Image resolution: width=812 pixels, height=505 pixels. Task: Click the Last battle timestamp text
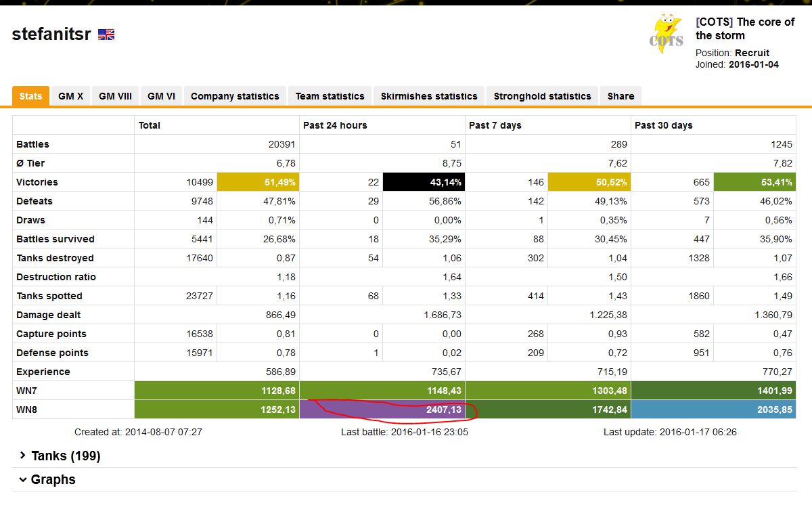tap(405, 432)
